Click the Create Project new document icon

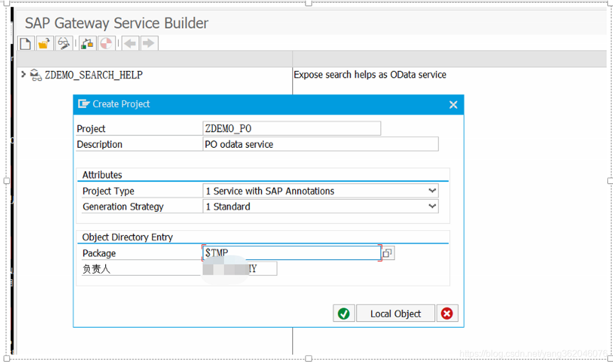[26, 43]
